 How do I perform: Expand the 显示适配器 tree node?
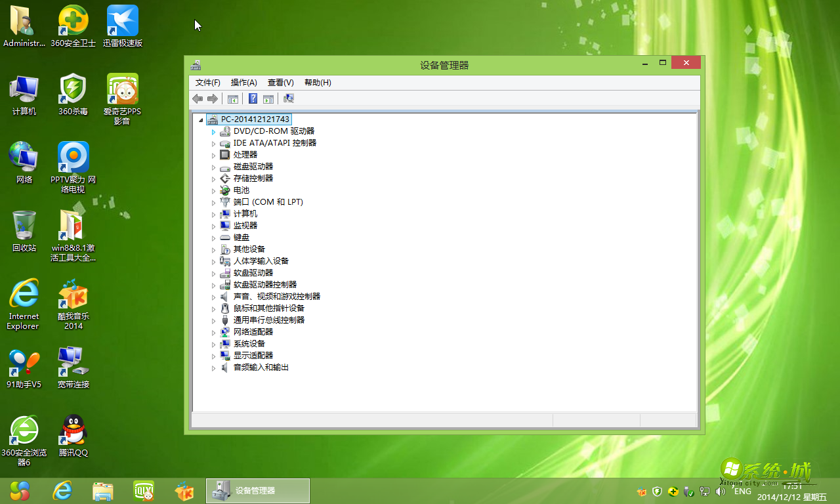click(213, 355)
